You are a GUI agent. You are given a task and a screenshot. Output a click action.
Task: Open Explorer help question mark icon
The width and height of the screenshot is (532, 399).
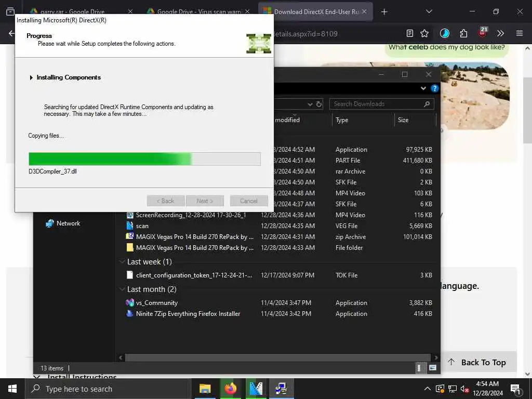[434, 88]
